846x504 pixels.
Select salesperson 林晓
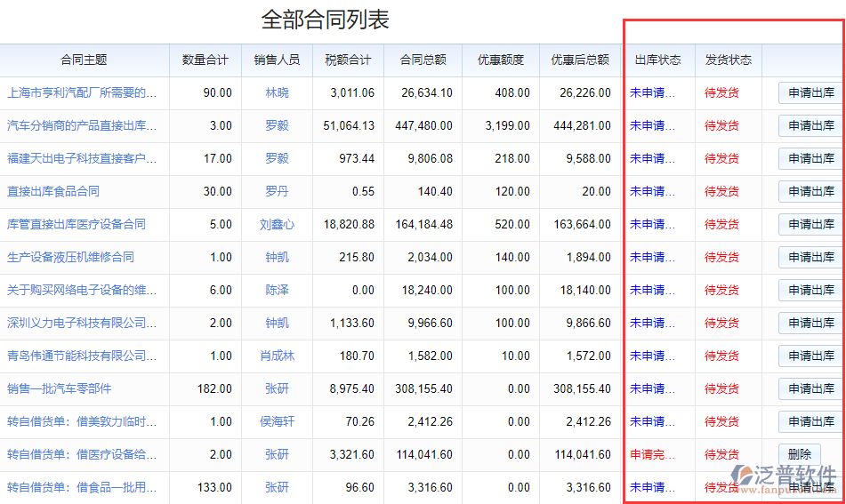click(277, 92)
